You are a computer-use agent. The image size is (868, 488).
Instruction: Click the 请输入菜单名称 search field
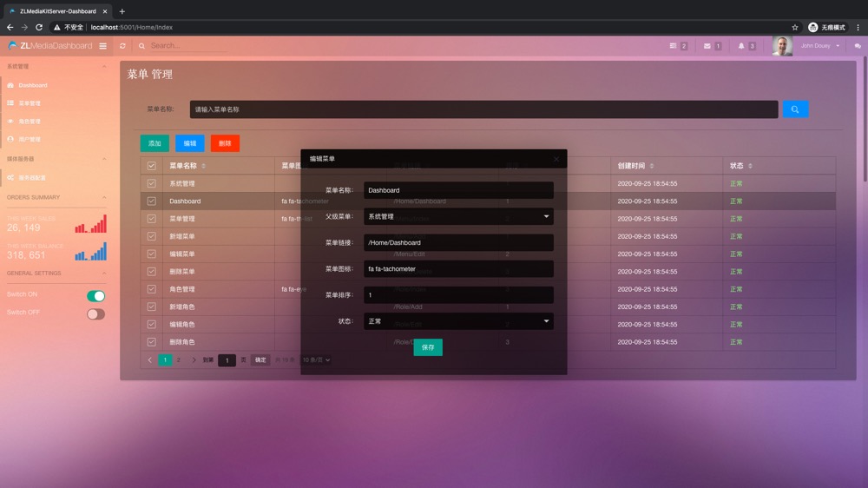[483, 109]
